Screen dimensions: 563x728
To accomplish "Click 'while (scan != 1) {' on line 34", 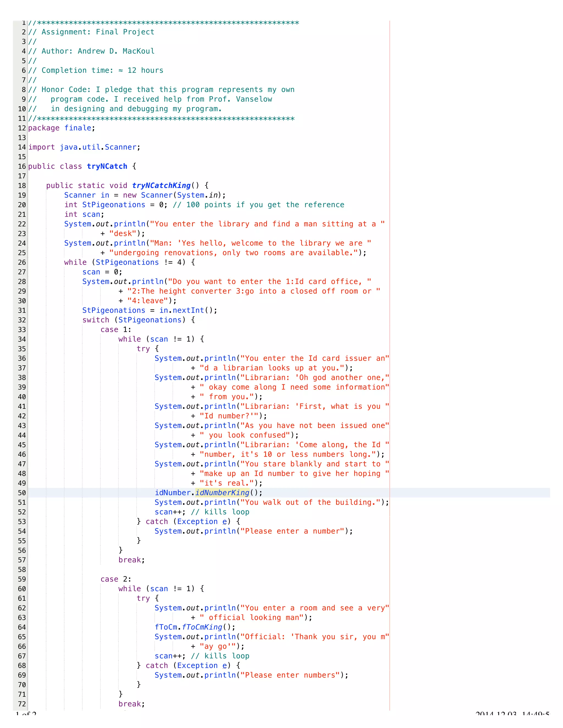I will pos(161,339).
